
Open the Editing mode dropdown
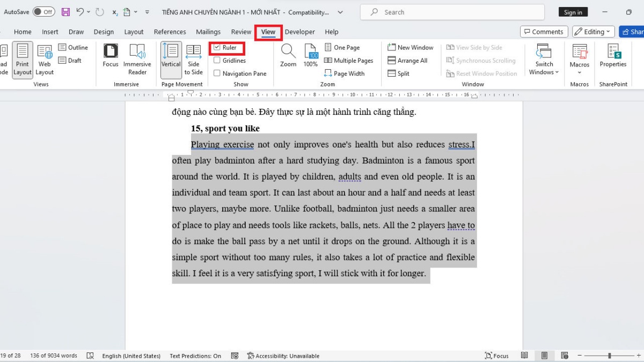[592, 31]
